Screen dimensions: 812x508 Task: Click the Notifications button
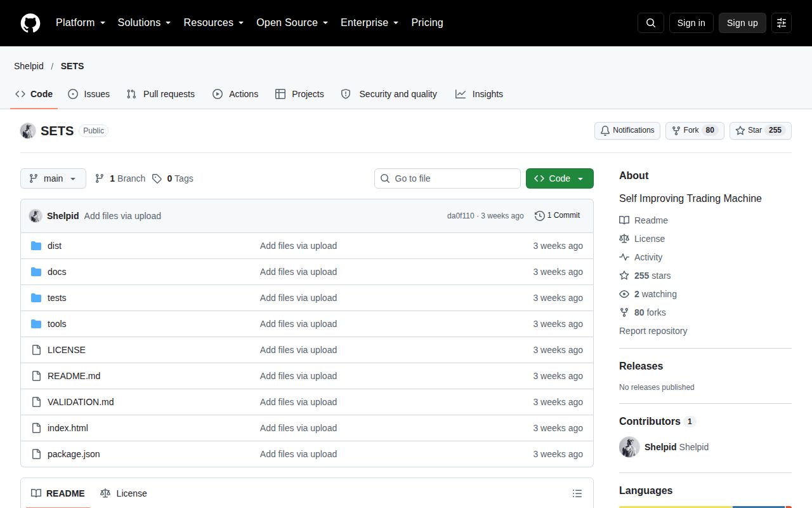tap(627, 131)
